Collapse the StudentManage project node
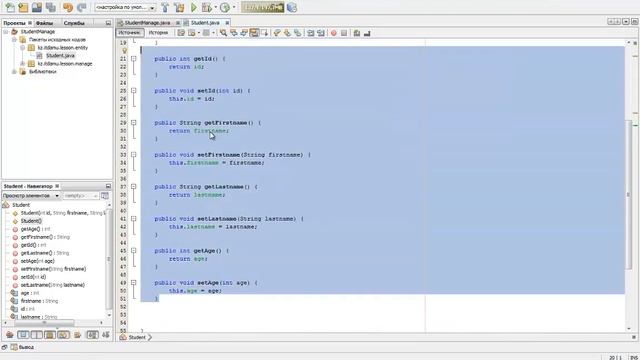This screenshot has height=360, width=640. [x=6, y=31]
